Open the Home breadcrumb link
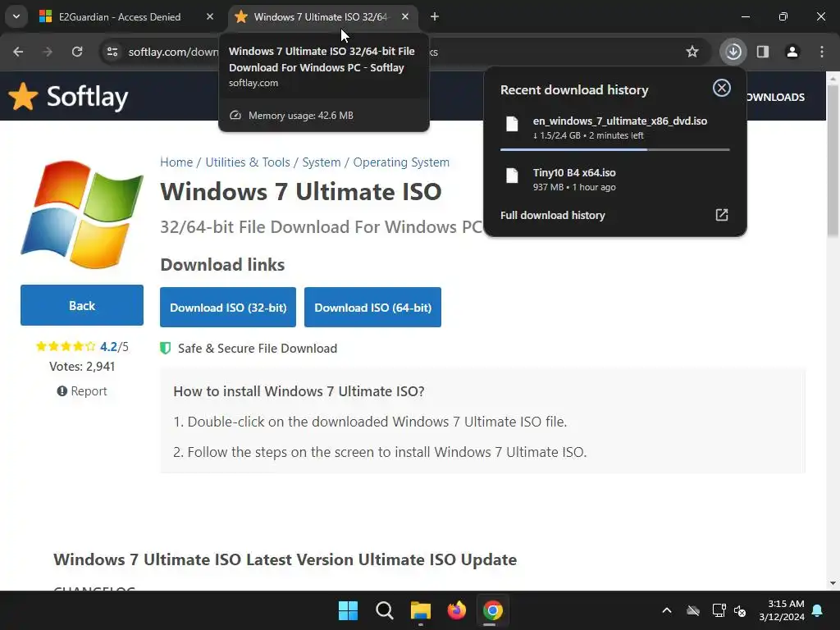The image size is (840, 630). (176, 162)
